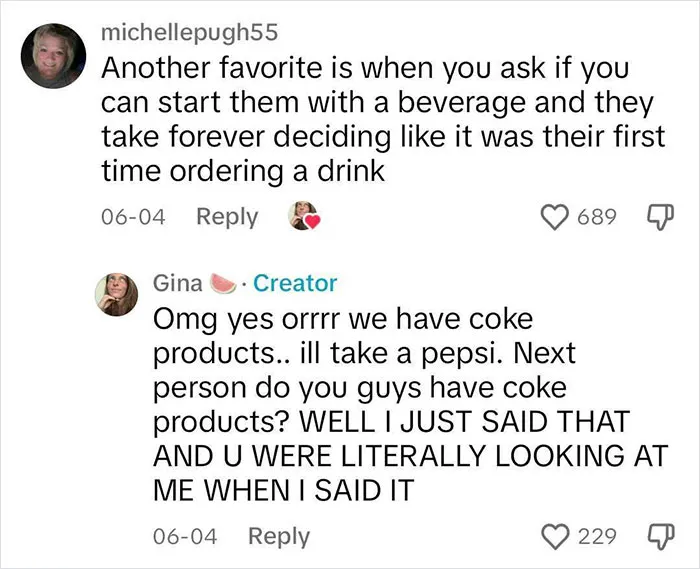Open Gina's profile picture avatar
Screen dimensions: 700x569
[116, 295]
